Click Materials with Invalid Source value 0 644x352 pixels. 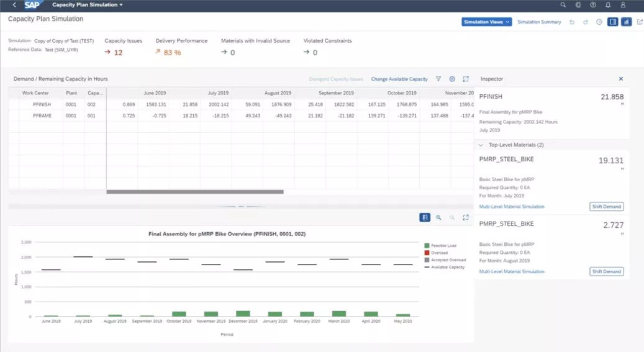point(232,53)
